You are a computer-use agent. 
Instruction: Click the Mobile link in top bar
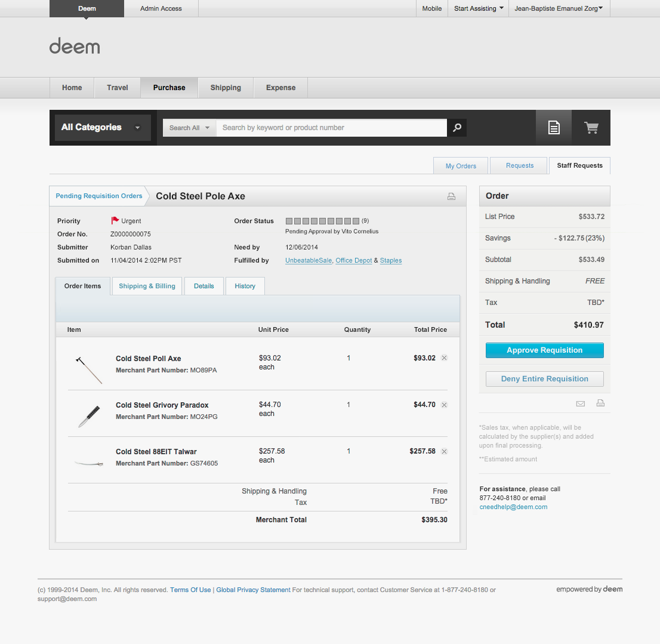click(432, 8)
